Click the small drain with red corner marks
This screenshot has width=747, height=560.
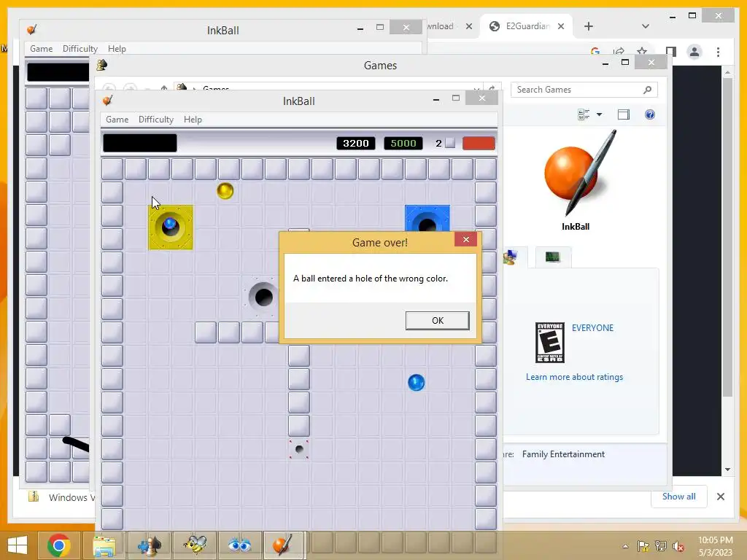(298, 449)
